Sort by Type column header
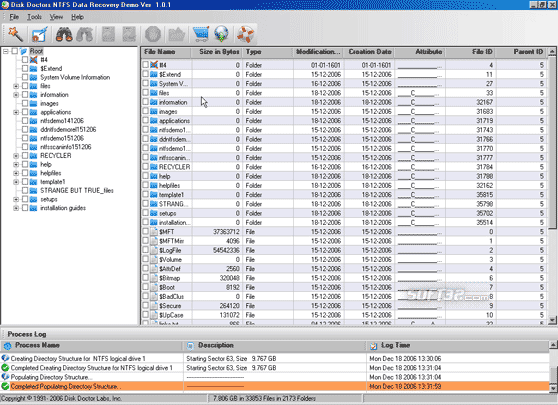Image resolution: width=558 pixels, height=405 pixels. click(x=268, y=52)
